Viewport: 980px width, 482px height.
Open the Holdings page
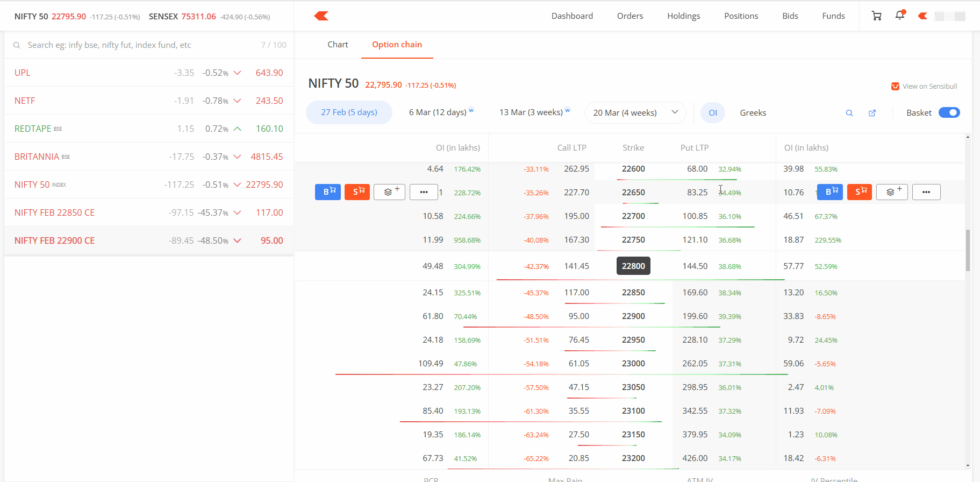click(684, 16)
